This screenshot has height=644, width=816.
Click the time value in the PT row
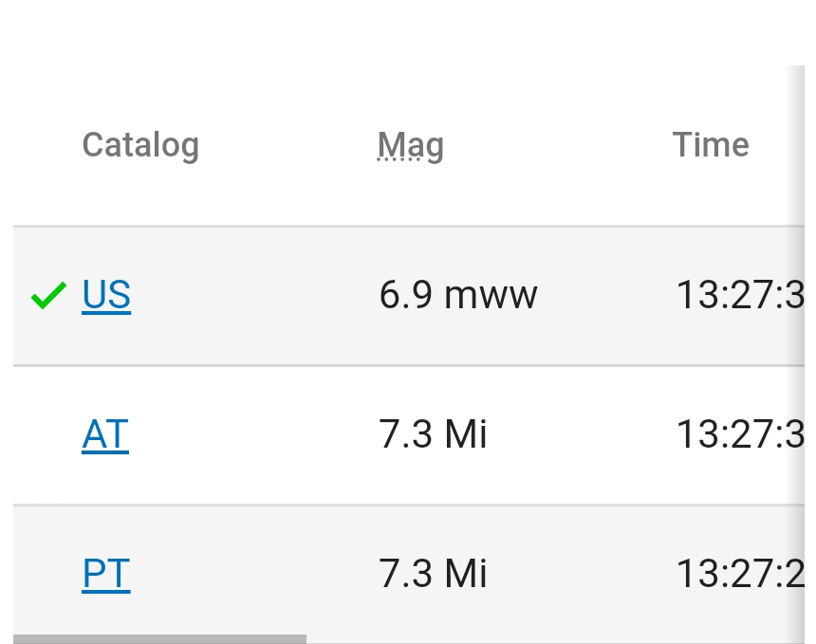739,574
